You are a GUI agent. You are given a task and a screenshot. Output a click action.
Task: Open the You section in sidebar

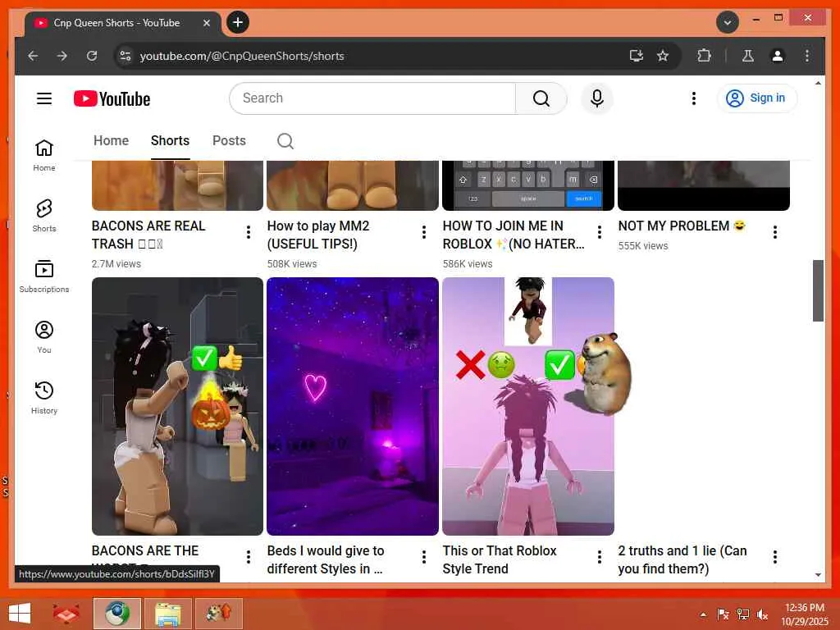pos(44,337)
